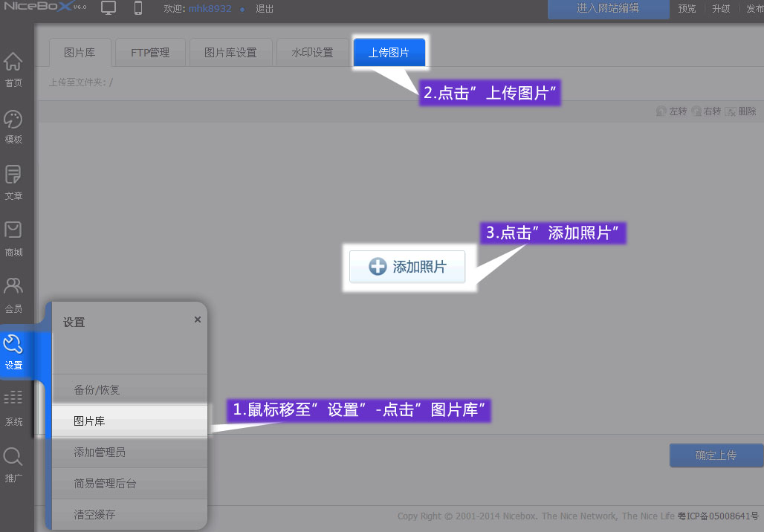Screen dimensions: 764x532
Task: Click the 添加照片 add photo button
Action: [x=407, y=267]
